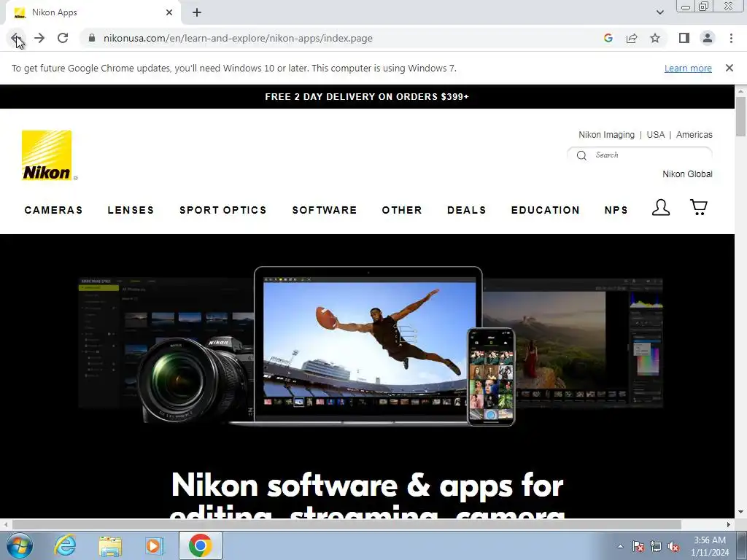Click the Chrome taskbar icon
Image resolution: width=747 pixels, height=560 pixels.
pos(200,545)
